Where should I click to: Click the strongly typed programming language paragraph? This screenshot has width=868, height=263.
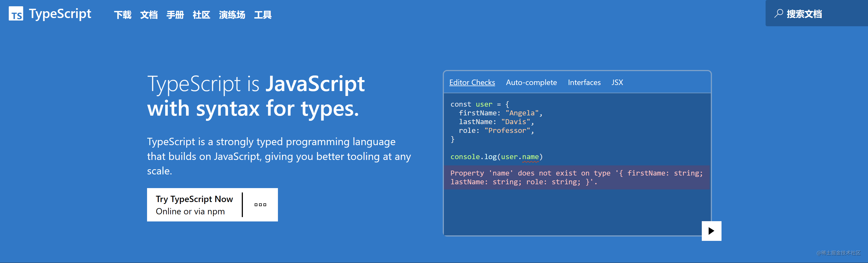click(x=279, y=156)
